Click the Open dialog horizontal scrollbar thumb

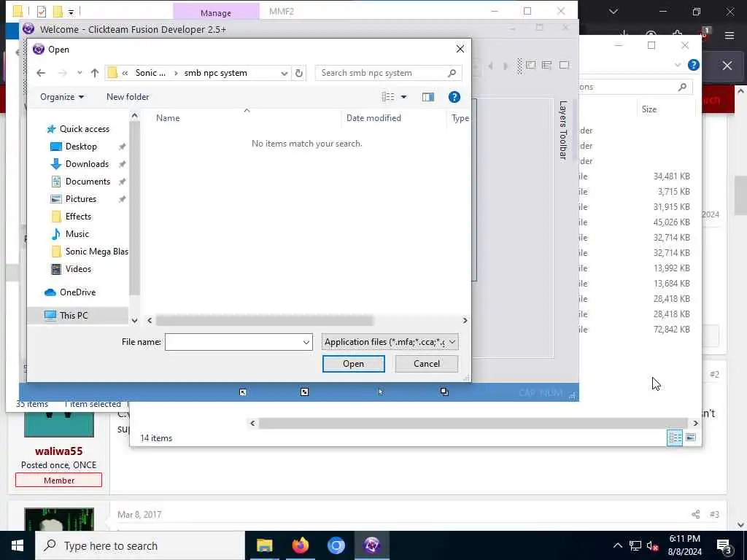tap(264, 321)
